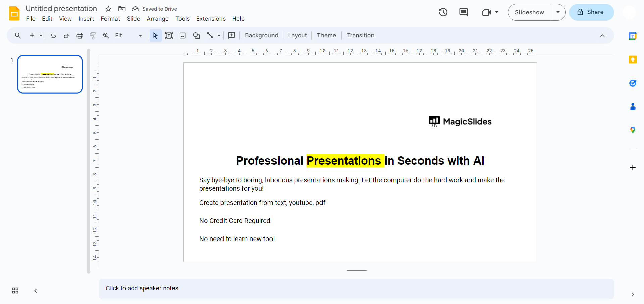Open the Arrange menu
This screenshot has height=304, width=644.
157,19
